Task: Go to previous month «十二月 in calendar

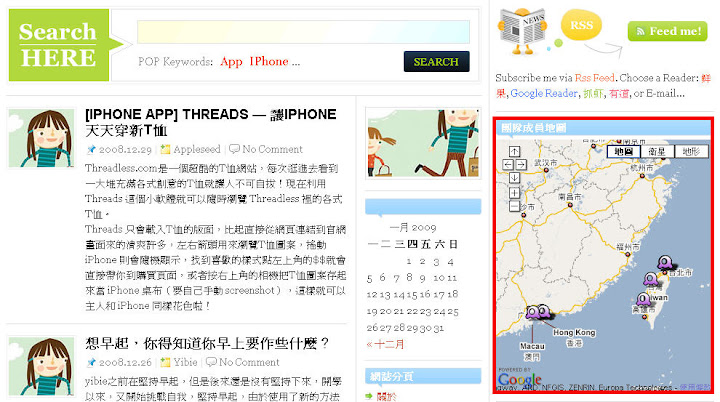Action: tap(385, 344)
